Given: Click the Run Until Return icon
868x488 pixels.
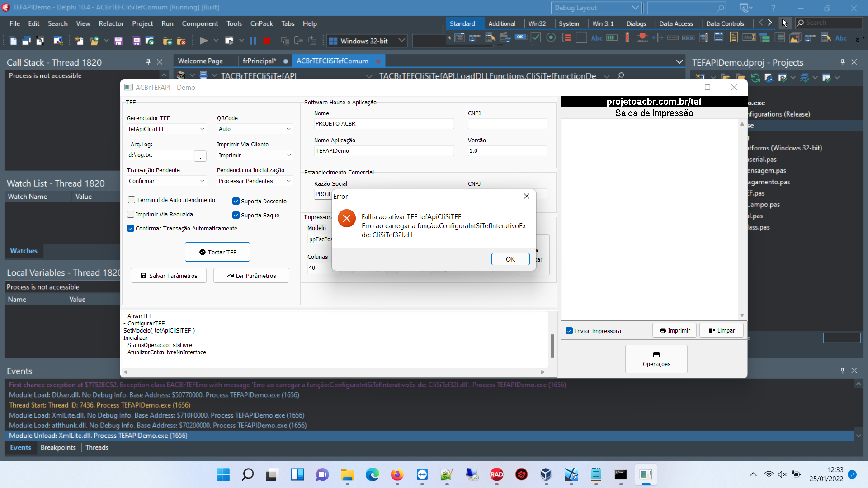Looking at the screenshot, I should (x=312, y=41).
